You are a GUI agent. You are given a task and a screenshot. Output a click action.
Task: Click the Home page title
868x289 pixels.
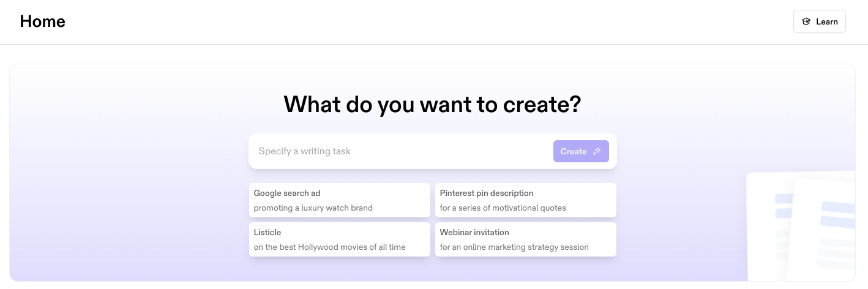coord(42,21)
